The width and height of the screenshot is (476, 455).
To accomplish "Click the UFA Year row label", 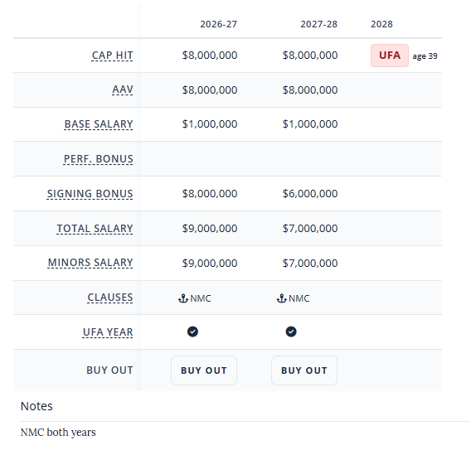I will (108, 332).
